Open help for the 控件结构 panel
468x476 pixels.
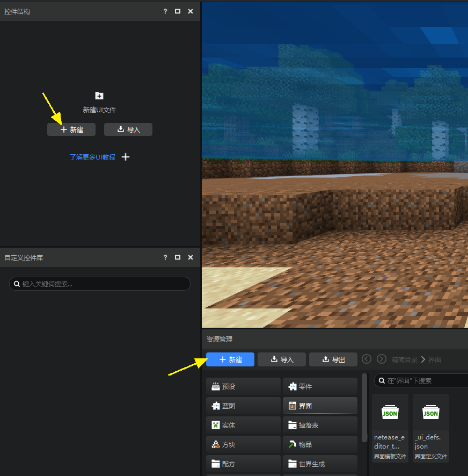[165, 11]
